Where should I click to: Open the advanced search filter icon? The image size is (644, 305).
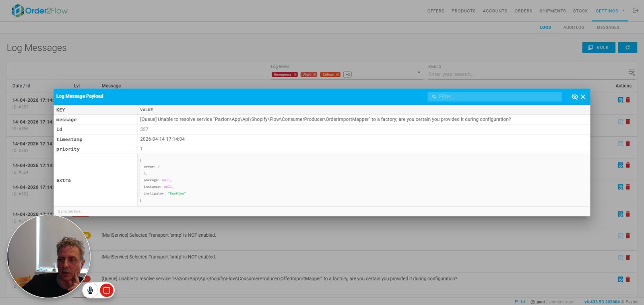pos(632,72)
